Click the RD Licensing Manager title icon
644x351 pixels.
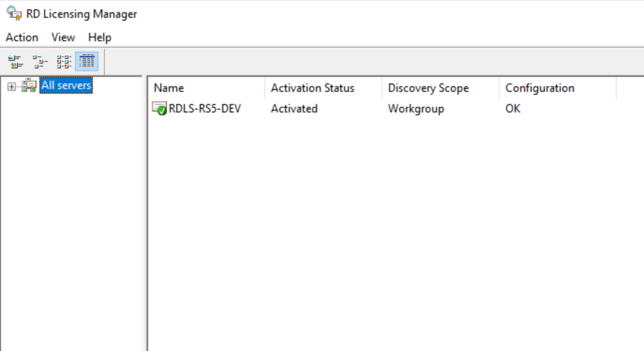click(14, 14)
